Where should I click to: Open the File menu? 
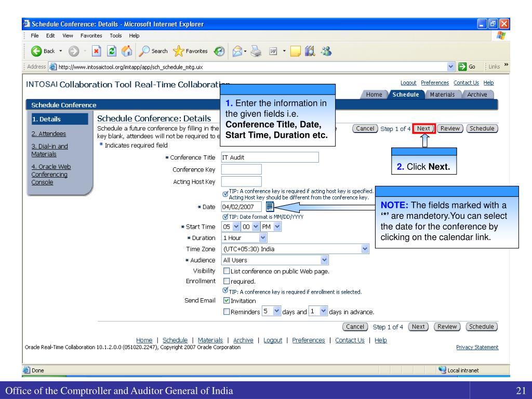click(35, 36)
